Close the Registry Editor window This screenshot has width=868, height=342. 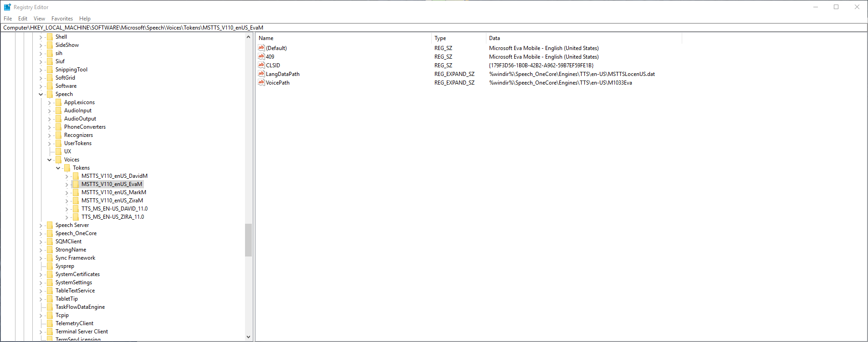[x=857, y=7]
